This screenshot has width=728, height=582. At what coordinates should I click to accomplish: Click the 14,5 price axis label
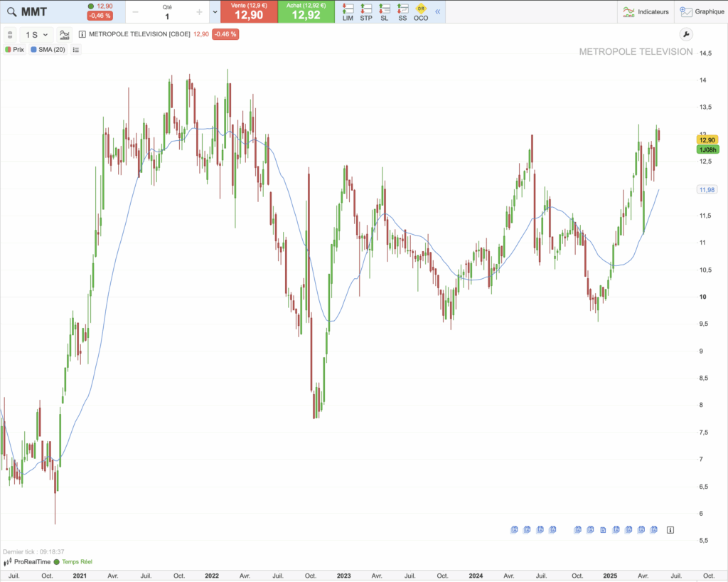coord(705,53)
